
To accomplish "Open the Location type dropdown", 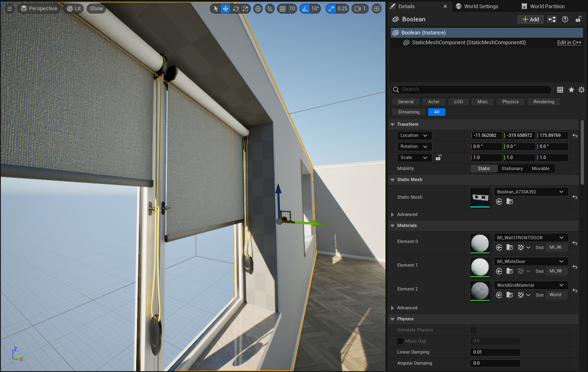I will [x=415, y=136].
